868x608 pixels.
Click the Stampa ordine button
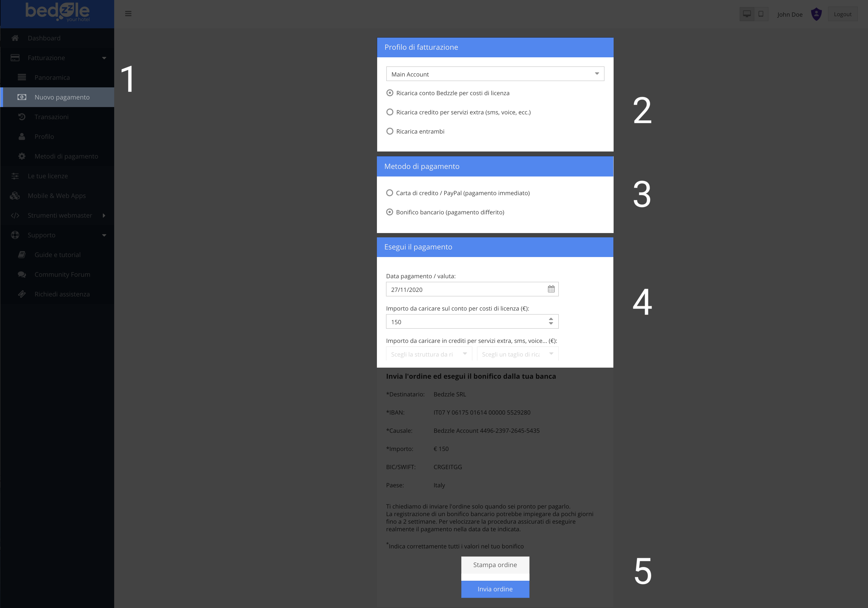click(x=495, y=565)
